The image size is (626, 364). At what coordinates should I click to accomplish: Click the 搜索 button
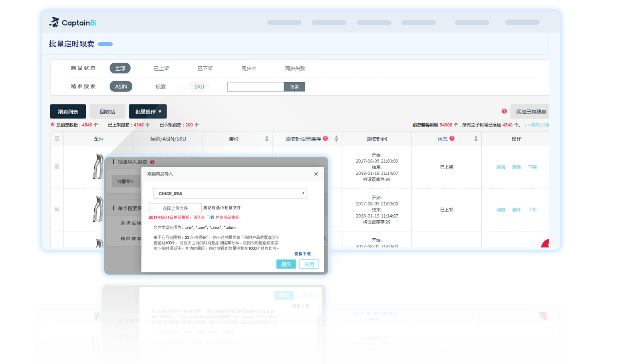tap(294, 87)
